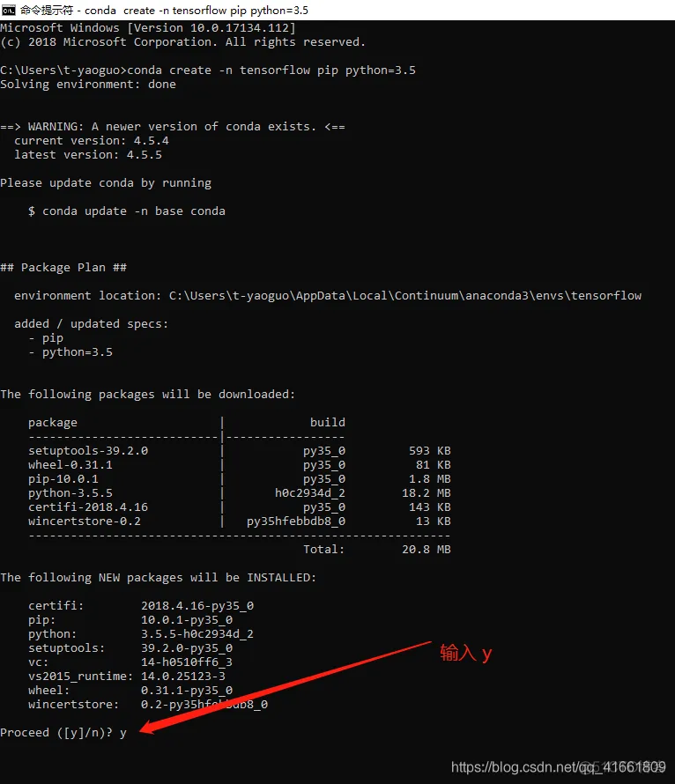Click the 'package' column header
The height and width of the screenshot is (784, 675).
(53, 423)
